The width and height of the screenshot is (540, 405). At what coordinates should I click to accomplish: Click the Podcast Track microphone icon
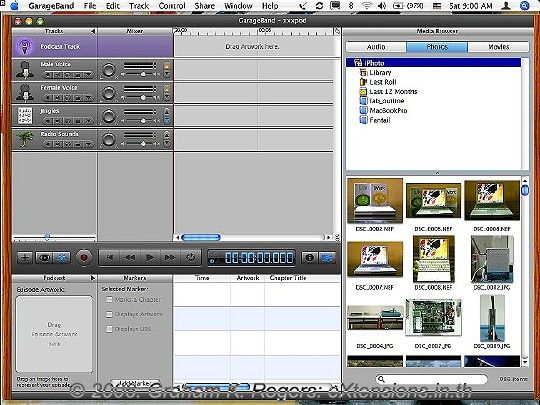coord(25,46)
